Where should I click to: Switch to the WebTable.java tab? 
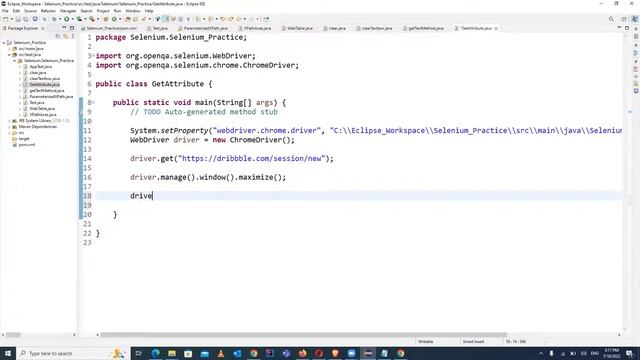[297, 28]
